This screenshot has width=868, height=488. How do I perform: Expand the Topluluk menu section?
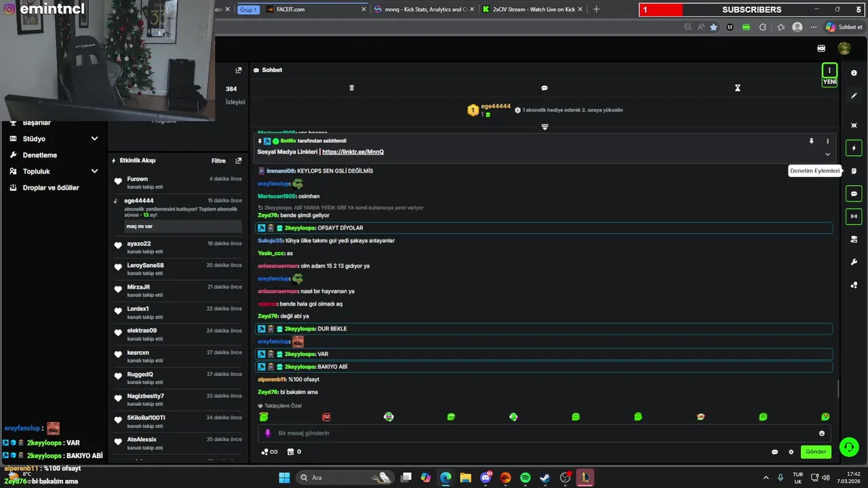tap(54, 171)
